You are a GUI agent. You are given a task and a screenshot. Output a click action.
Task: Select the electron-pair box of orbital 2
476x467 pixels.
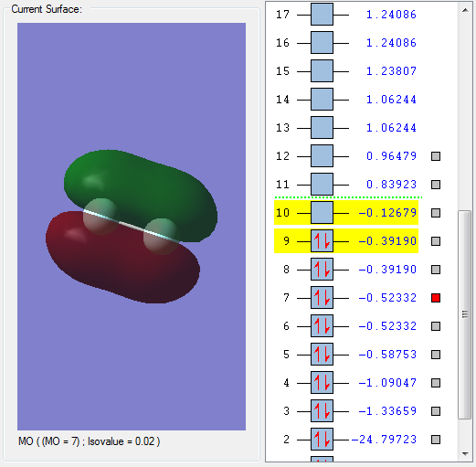[x=322, y=440]
